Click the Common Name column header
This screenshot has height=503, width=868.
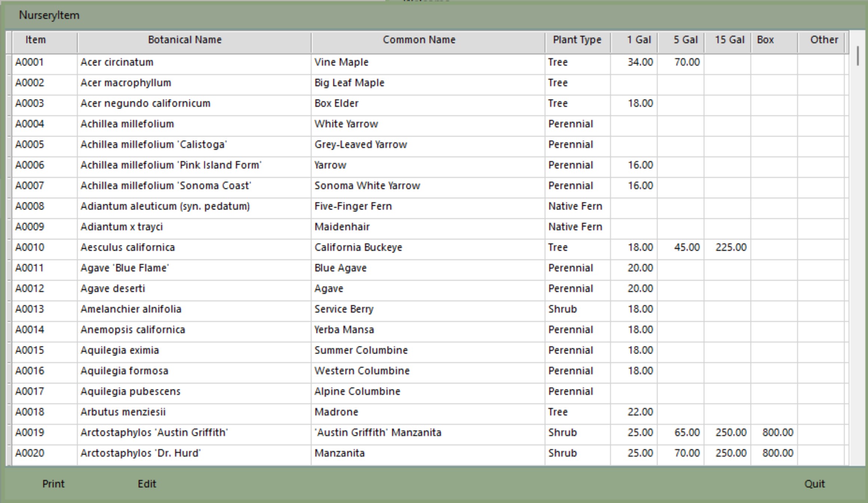(x=419, y=40)
